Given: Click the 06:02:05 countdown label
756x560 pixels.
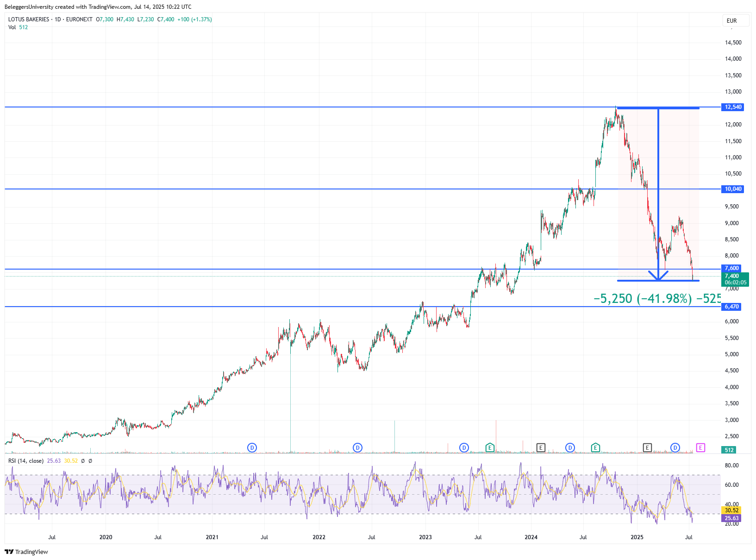Looking at the screenshot, I should point(735,283).
